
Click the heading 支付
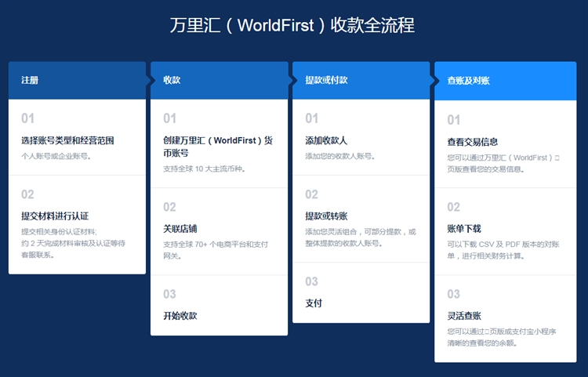pos(314,303)
